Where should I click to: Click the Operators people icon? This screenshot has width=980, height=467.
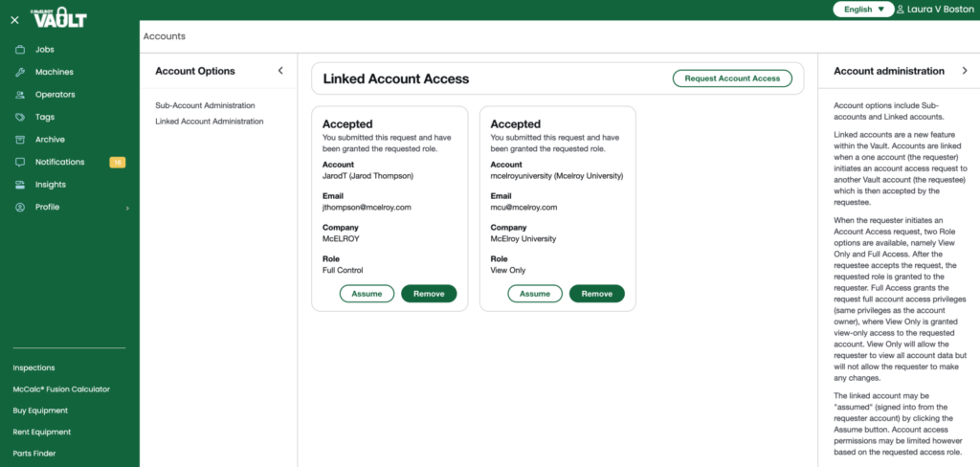20,95
